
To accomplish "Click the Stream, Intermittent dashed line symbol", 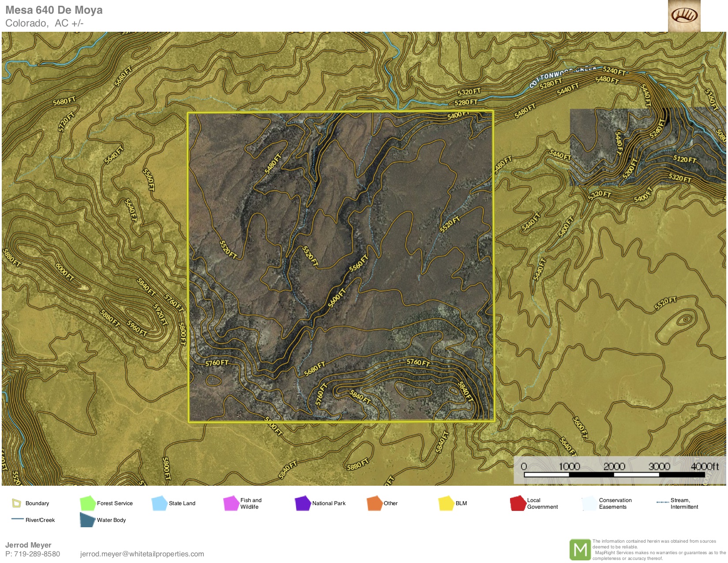I will [662, 503].
